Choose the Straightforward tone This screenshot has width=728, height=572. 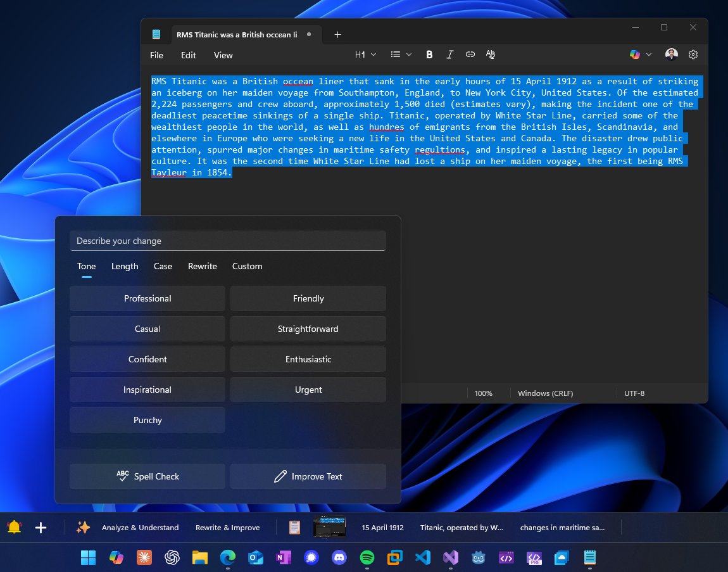coord(308,329)
